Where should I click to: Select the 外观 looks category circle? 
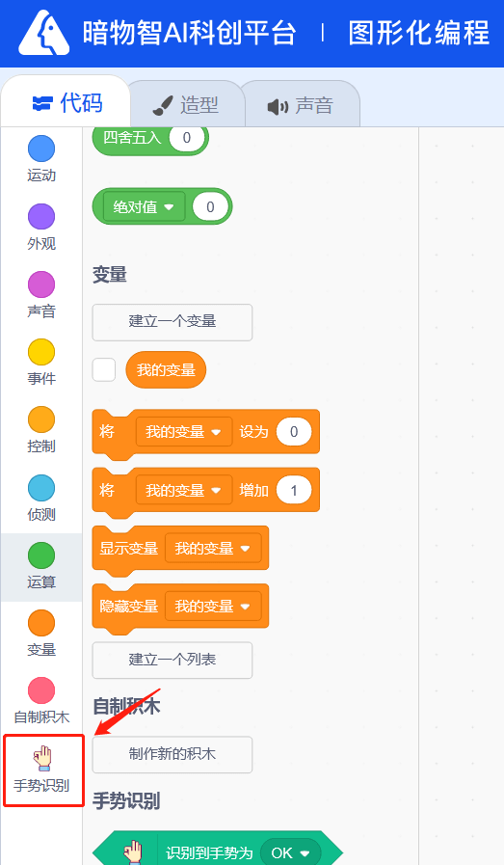point(41,216)
